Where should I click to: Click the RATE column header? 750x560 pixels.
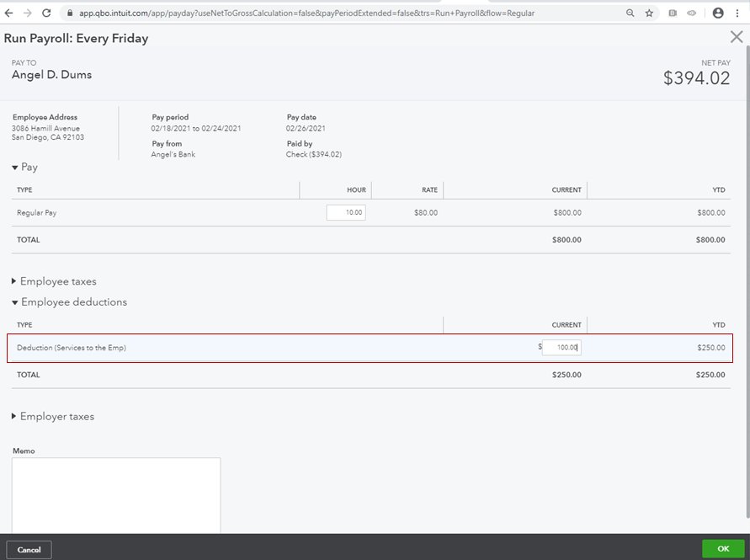429,190
